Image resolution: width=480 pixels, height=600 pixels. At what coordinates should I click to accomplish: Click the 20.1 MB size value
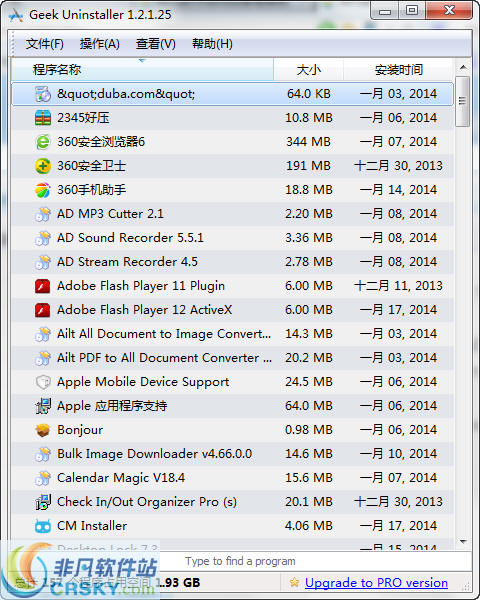pyautogui.click(x=309, y=502)
